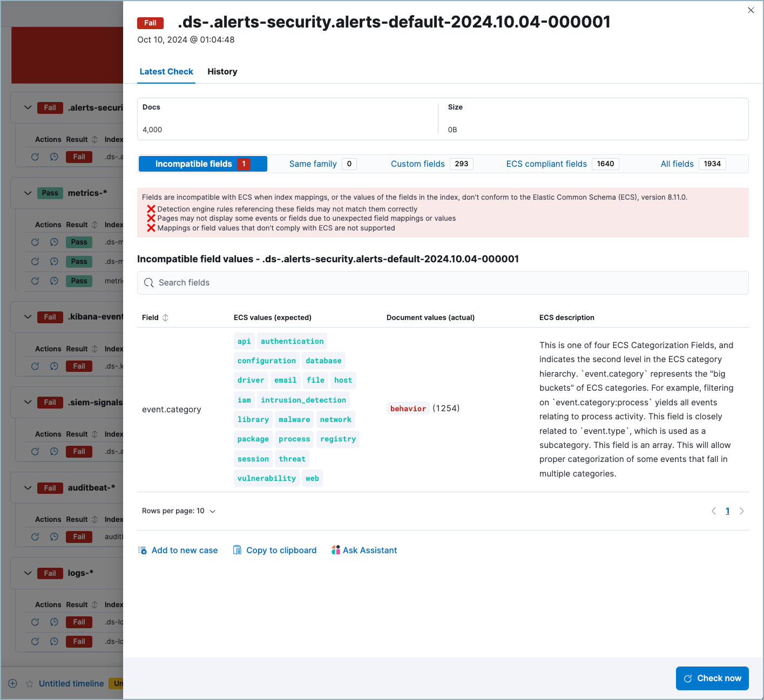Screen dimensions: 764x700
Task: Collapse the logs-* pattern group
Action: coord(28,573)
